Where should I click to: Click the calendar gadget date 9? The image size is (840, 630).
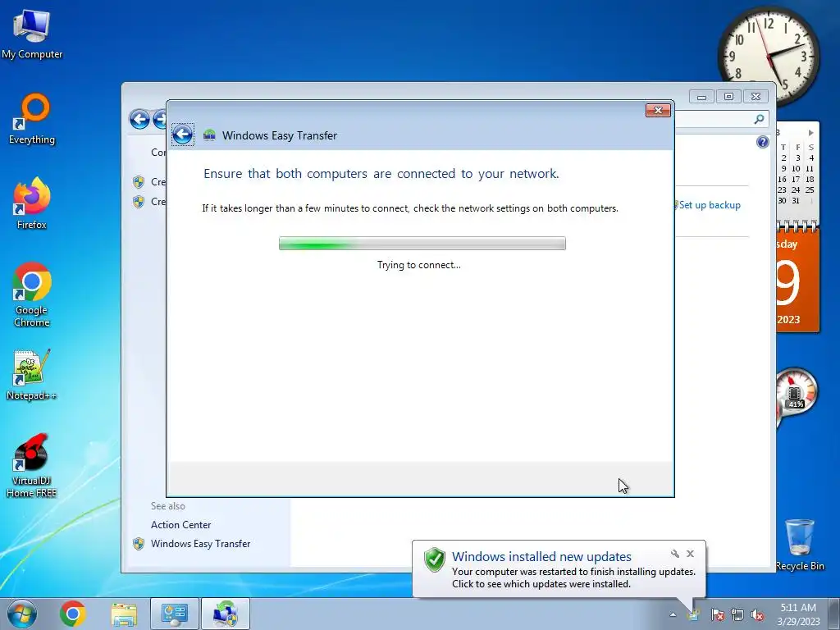pos(788,284)
